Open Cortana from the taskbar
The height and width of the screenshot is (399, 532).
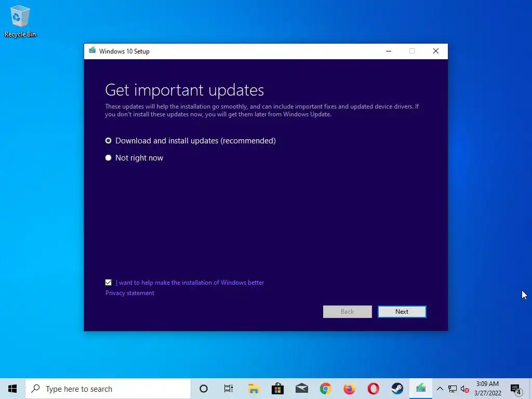[204, 389]
